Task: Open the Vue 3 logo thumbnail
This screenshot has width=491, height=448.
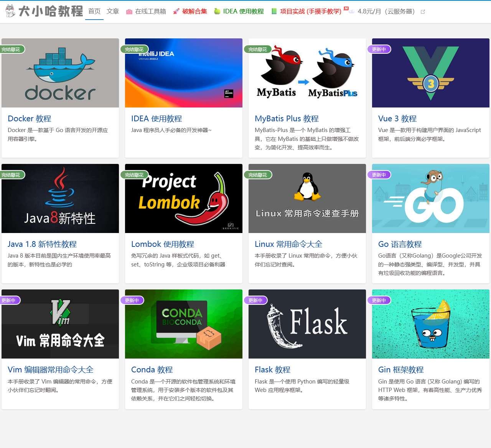Action: coord(431,73)
